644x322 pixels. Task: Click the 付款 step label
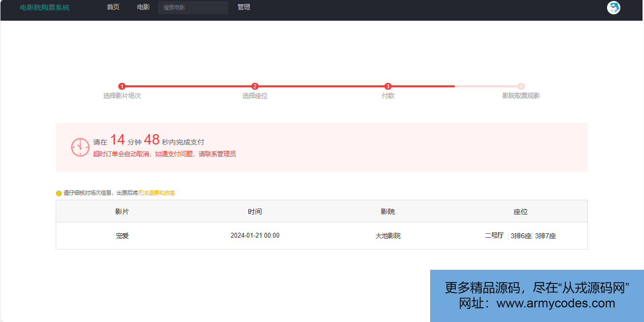(388, 96)
